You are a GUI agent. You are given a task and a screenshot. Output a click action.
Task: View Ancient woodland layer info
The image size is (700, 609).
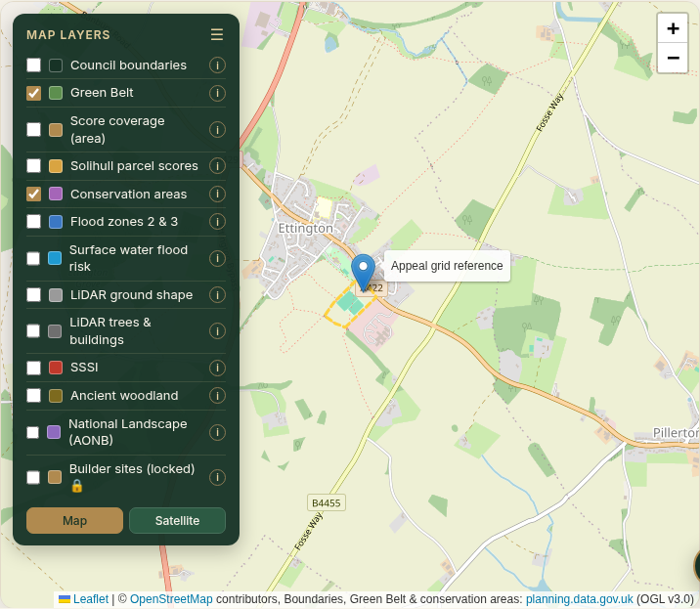point(217,395)
